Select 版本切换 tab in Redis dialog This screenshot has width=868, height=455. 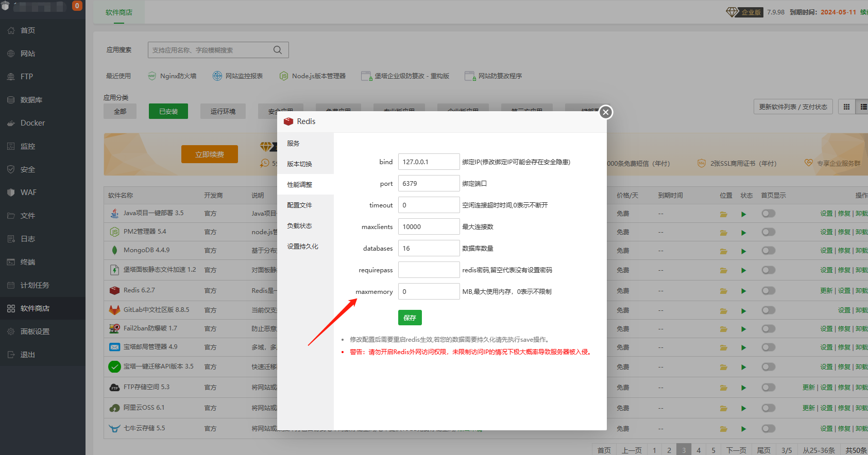(x=305, y=164)
